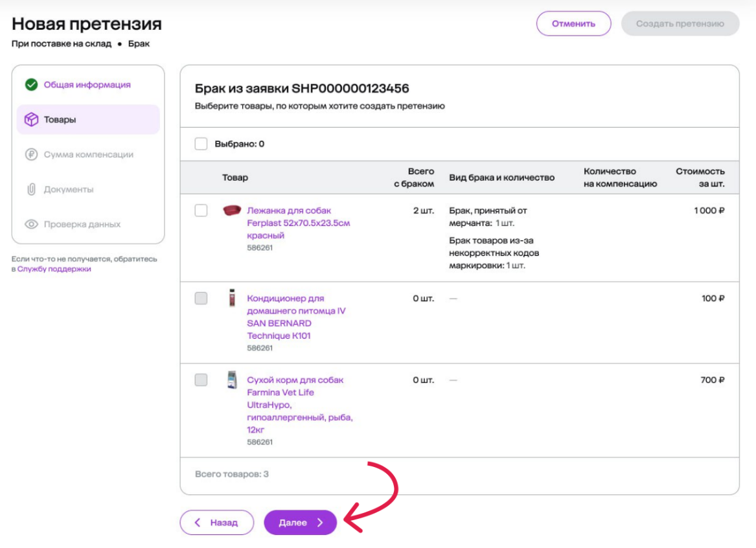Open the Farmina dry food thumbnail
This screenshot has height=548, width=756.
232,380
